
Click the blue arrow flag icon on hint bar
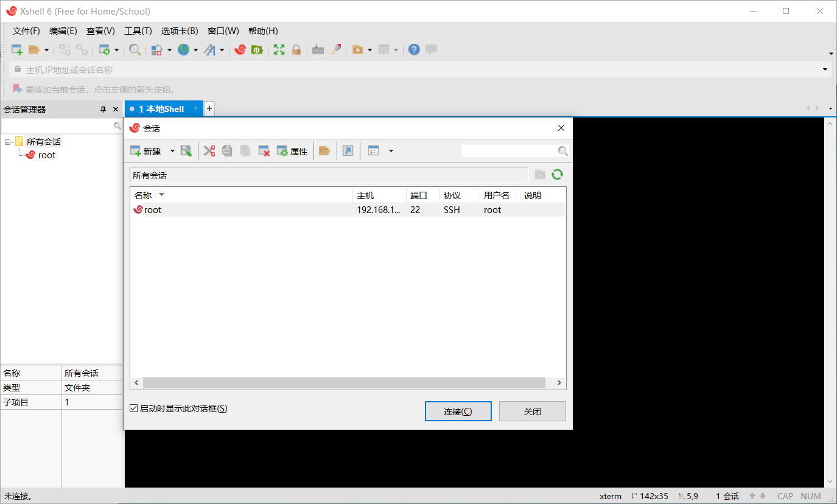(18, 89)
